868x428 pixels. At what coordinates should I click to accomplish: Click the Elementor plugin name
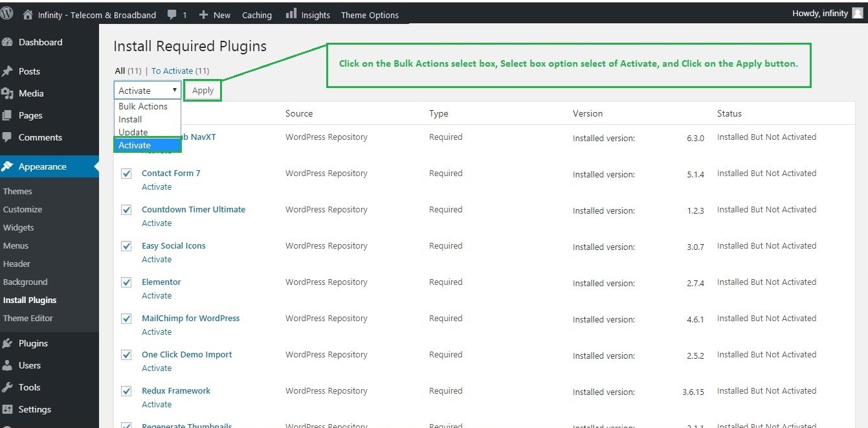click(161, 282)
